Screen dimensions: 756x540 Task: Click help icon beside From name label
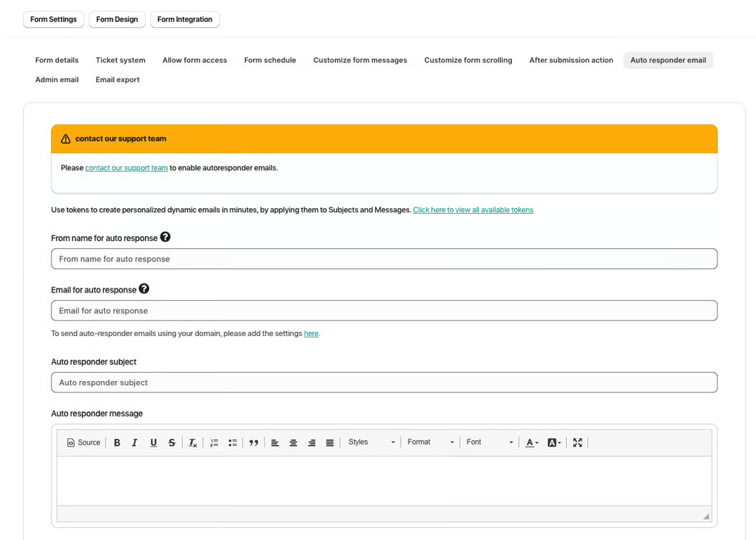pyautogui.click(x=165, y=237)
